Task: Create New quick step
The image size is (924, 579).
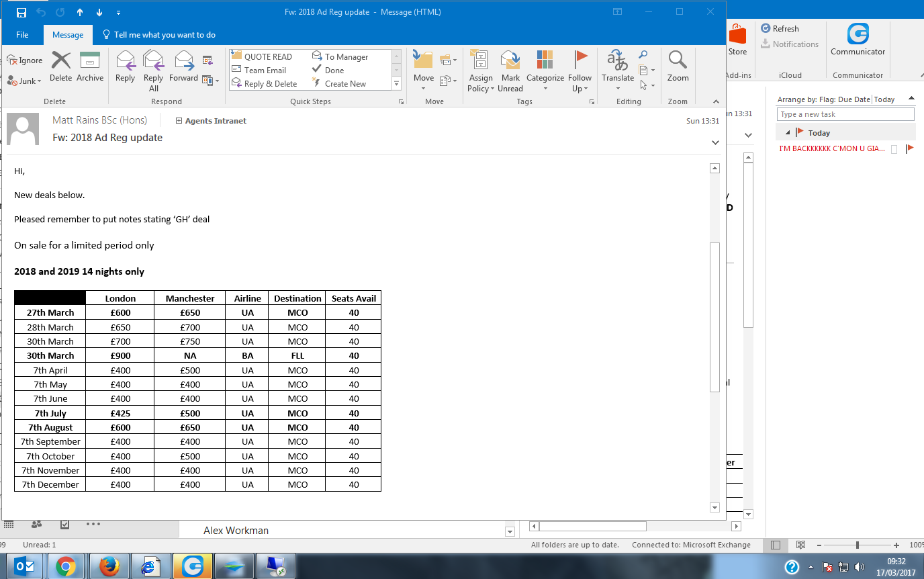Action: point(339,84)
